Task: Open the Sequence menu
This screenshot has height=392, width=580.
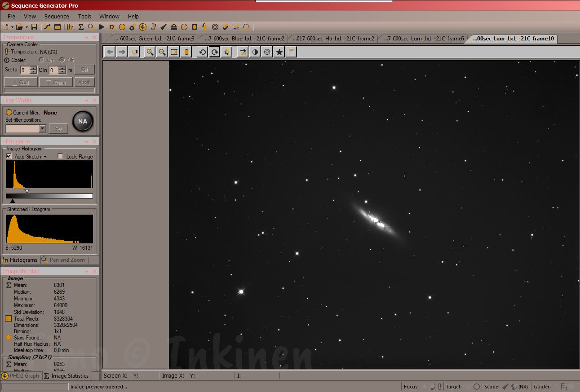Action: pos(57,16)
